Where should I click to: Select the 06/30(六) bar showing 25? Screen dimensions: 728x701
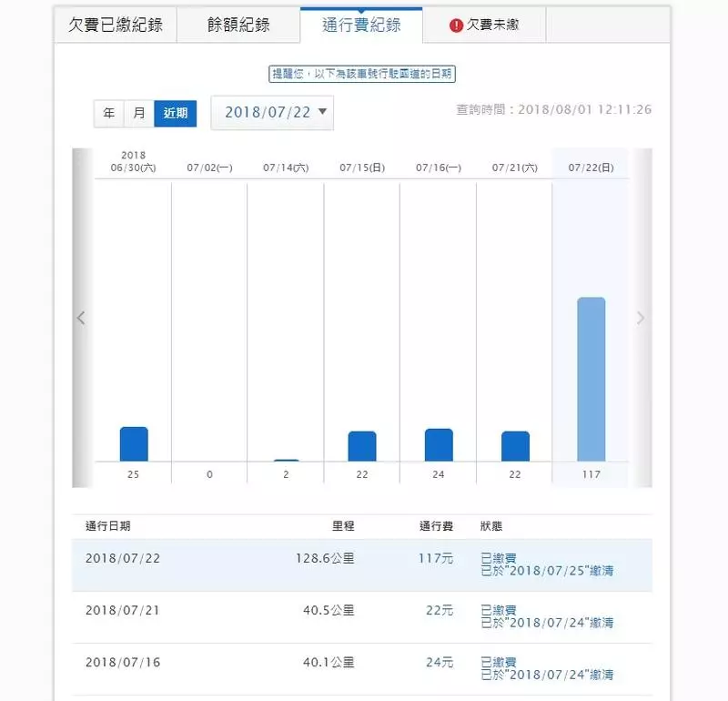134,443
